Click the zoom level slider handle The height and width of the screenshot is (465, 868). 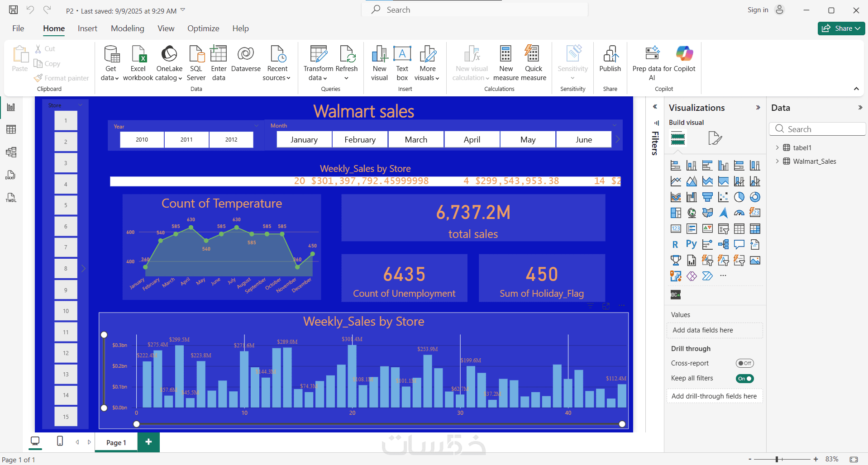click(777, 459)
